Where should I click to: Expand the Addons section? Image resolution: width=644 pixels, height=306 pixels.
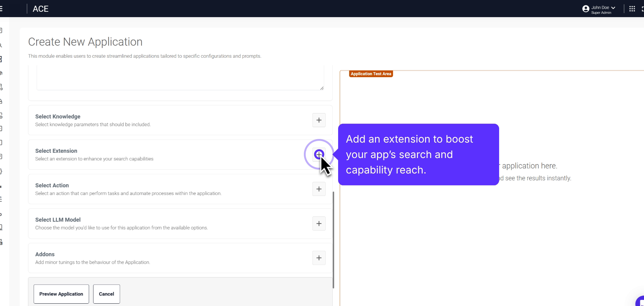coord(319,258)
